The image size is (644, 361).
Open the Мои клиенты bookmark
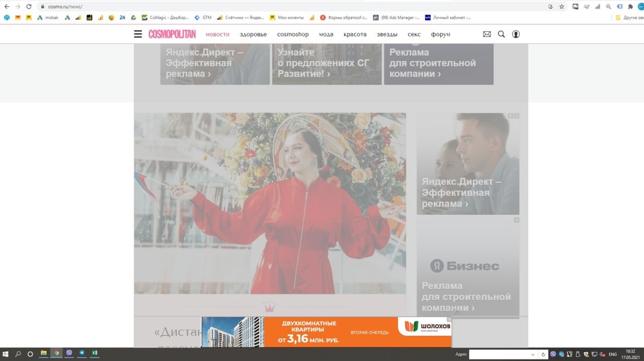tap(287, 18)
